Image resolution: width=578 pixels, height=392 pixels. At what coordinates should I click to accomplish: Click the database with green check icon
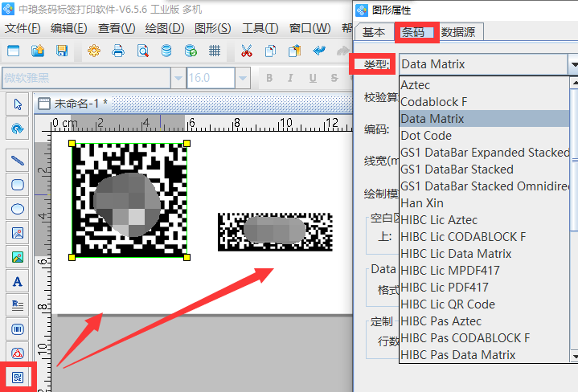tap(191, 51)
